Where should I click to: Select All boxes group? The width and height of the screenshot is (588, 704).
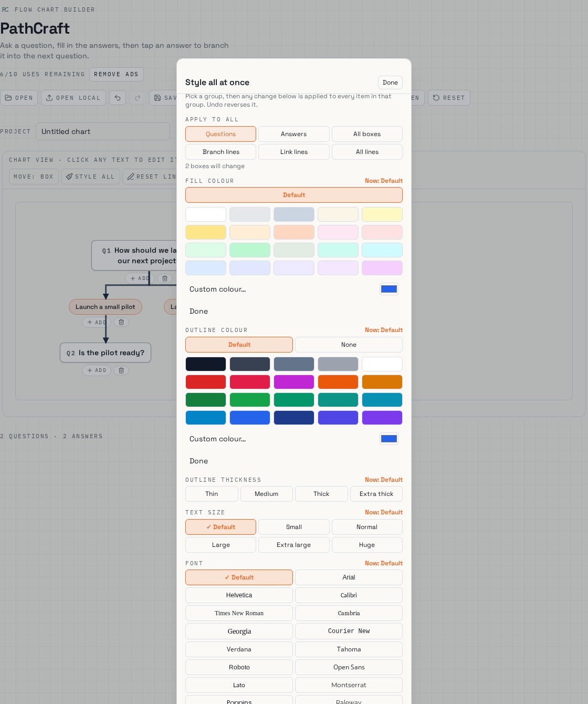(x=367, y=134)
